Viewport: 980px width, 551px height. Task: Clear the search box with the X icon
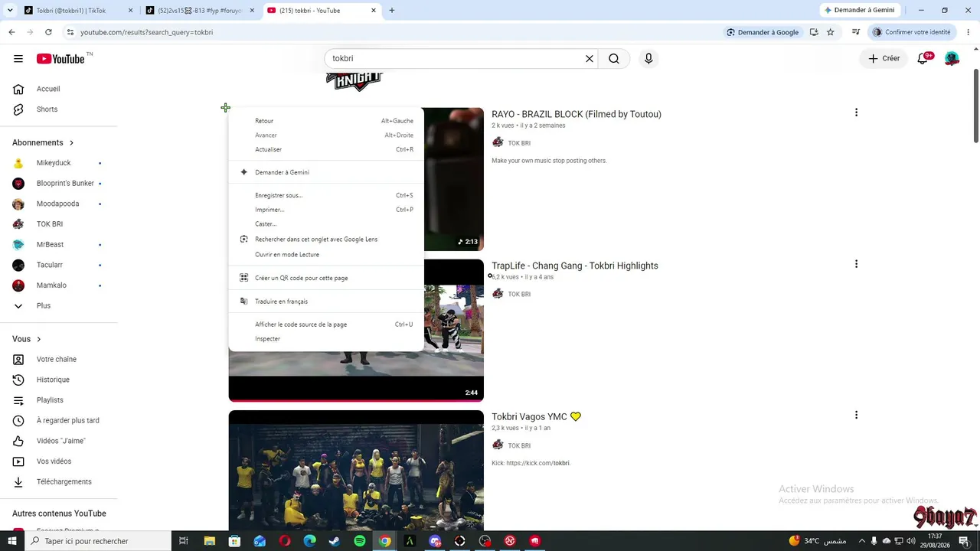pyautogui.click(x=590, y=59)
